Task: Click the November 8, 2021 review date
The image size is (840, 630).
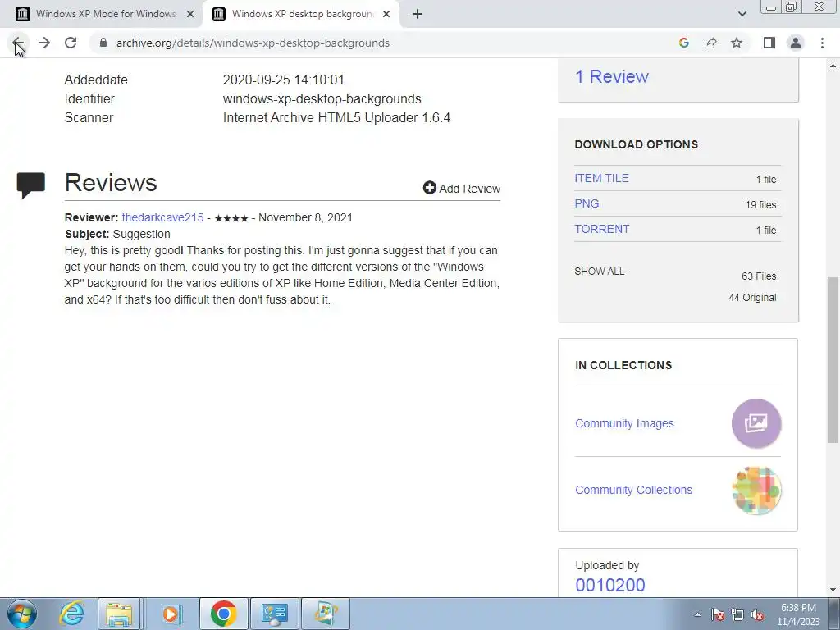Action: tap(305, 217)
